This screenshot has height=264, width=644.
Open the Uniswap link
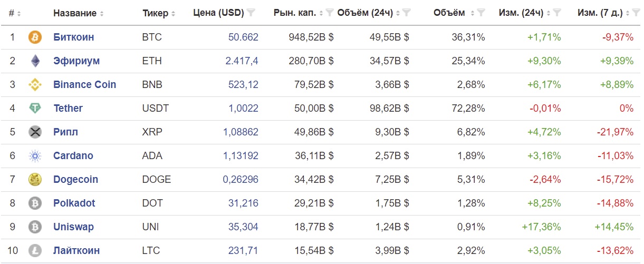pyautogui.click(x=73, y=227)
